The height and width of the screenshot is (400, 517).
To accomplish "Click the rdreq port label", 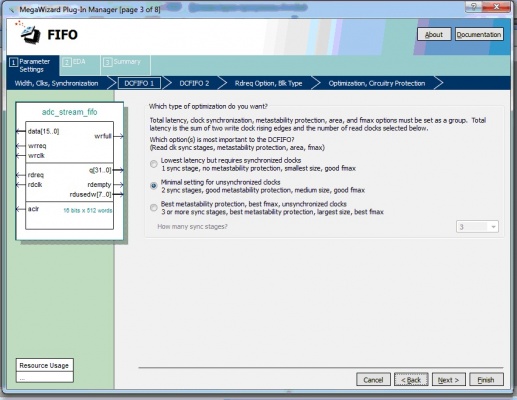I will point(36,175).
